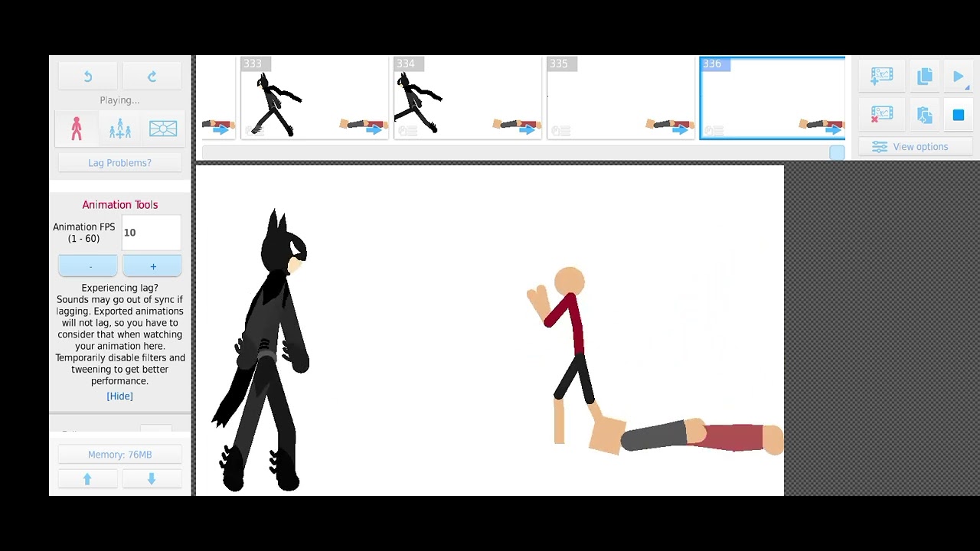Toggle the tween arrow on frame 334
The image size is (980, 551).
pos(528,130)
